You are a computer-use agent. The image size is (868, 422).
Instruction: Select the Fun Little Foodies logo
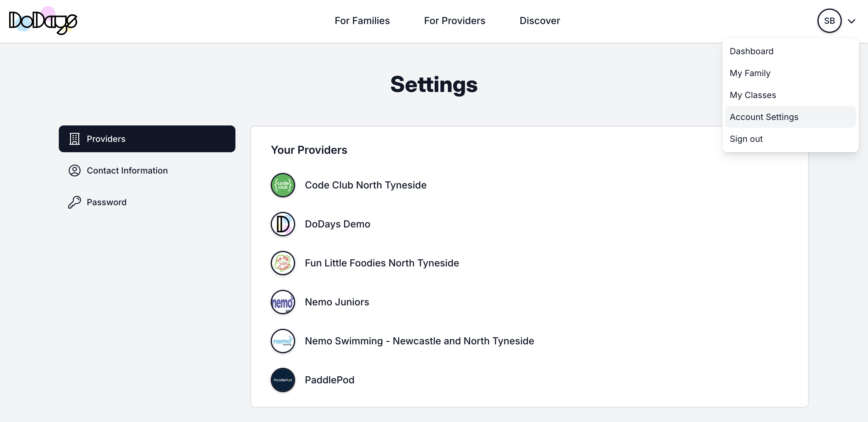283,263
